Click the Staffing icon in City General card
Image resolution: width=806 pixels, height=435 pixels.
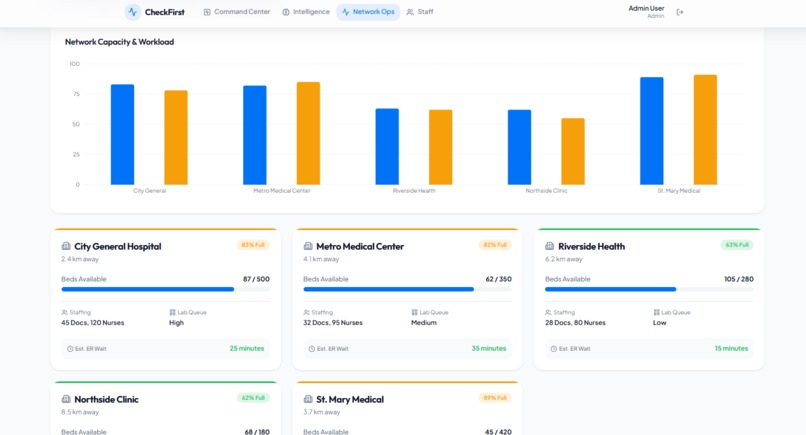point(64,313)
